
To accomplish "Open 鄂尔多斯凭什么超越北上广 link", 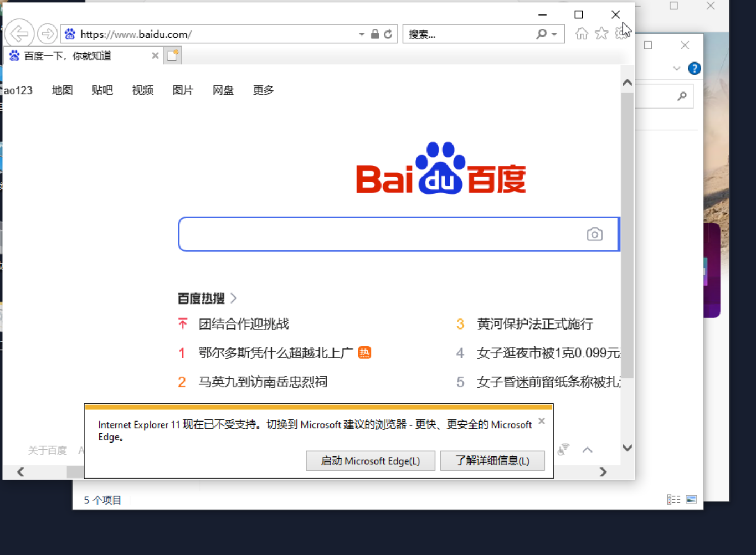I will (276, 353).
